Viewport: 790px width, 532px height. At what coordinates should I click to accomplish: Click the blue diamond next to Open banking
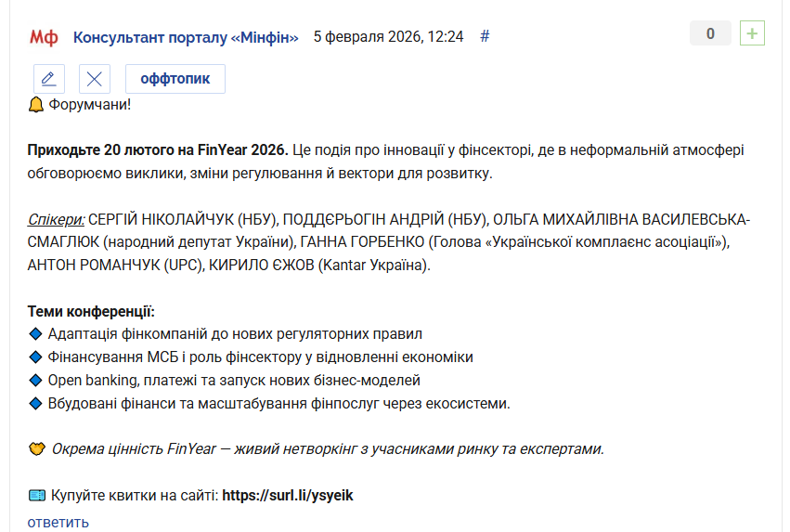pos(36,381)
